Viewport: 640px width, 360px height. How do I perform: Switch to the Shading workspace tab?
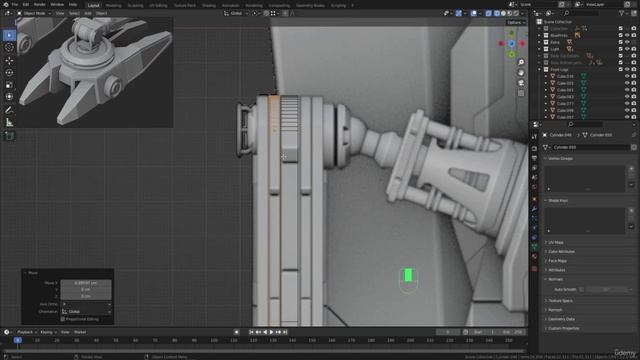(x=209, y=6)
